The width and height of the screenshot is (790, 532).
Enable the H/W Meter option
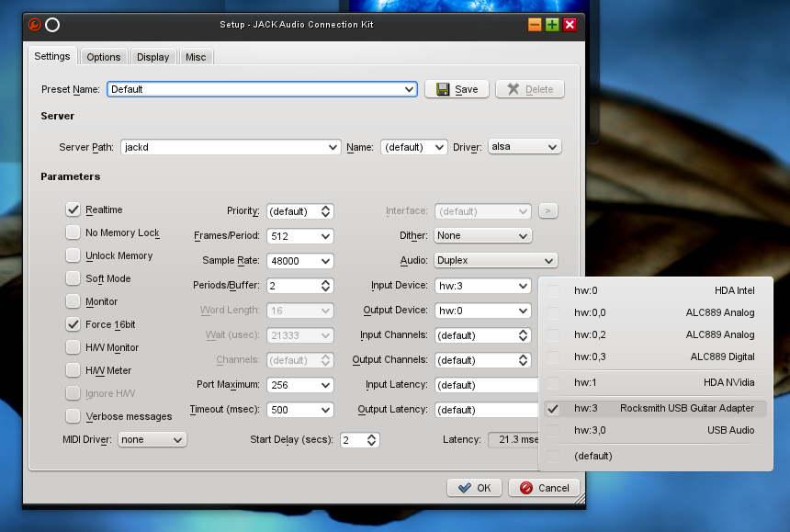click(x=73, y=370)
